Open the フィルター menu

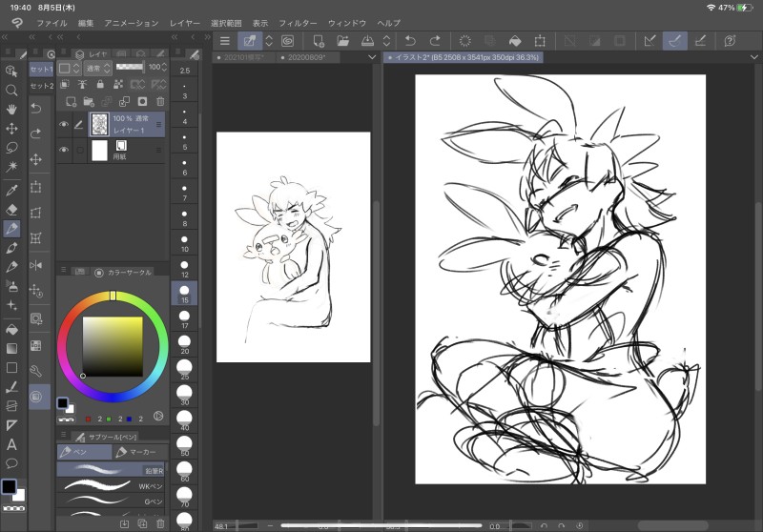[x=298, y=22]
